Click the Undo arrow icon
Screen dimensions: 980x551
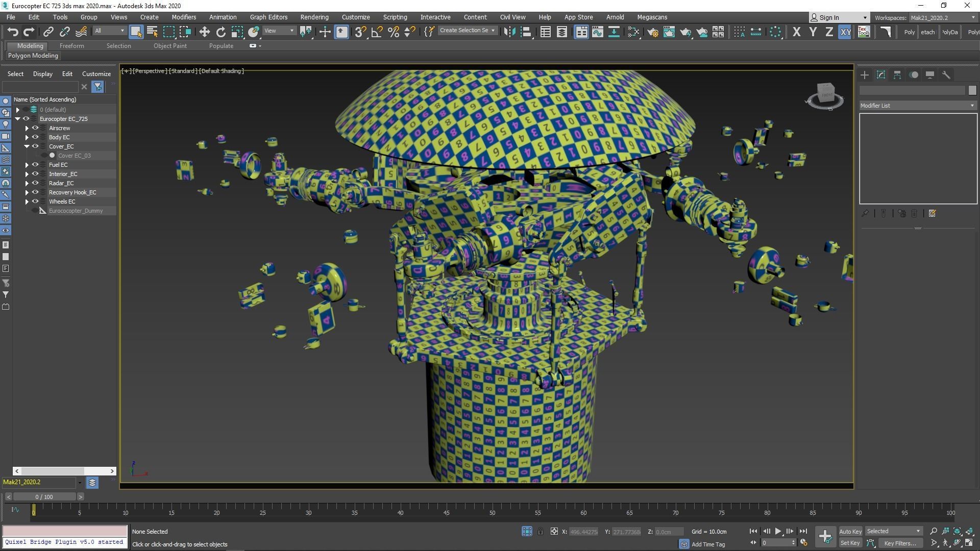13,32
